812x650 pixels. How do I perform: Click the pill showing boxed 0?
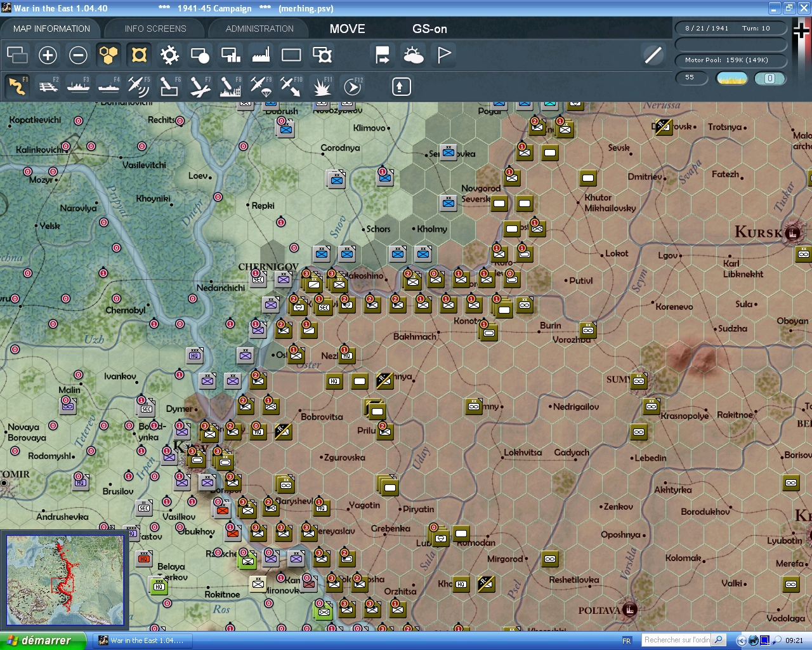tap(770, 78)
